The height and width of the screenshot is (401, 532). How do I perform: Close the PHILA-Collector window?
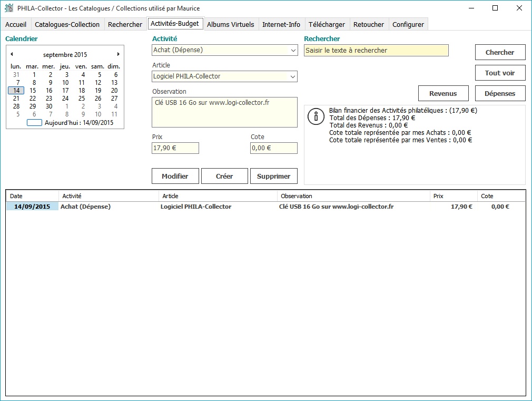click(519, 8)
